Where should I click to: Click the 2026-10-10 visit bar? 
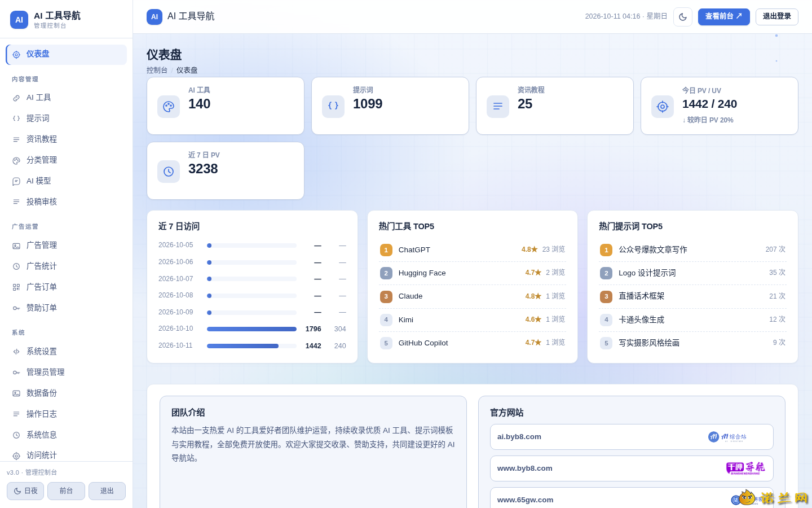pyautogui.click(x=251, y=329)
